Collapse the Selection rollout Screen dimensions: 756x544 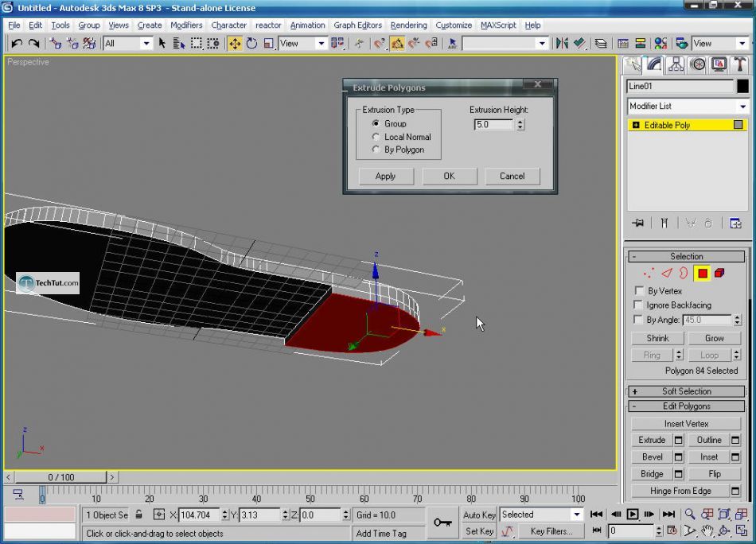[687, 256]
